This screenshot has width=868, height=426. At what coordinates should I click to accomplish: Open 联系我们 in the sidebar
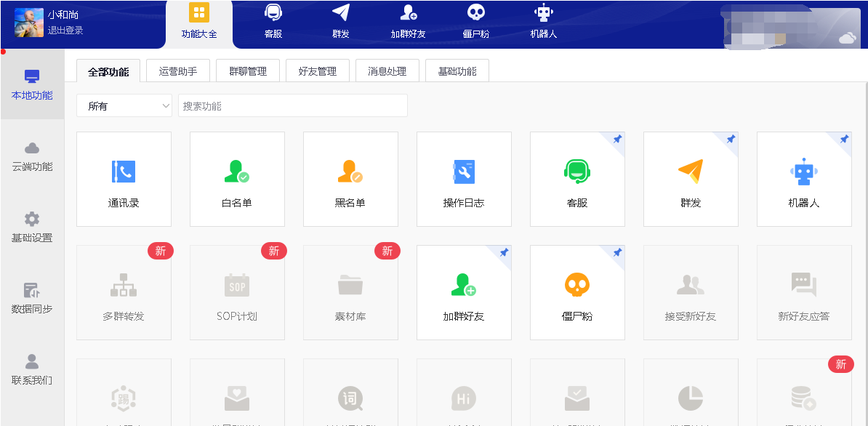[x=31, y=367]
